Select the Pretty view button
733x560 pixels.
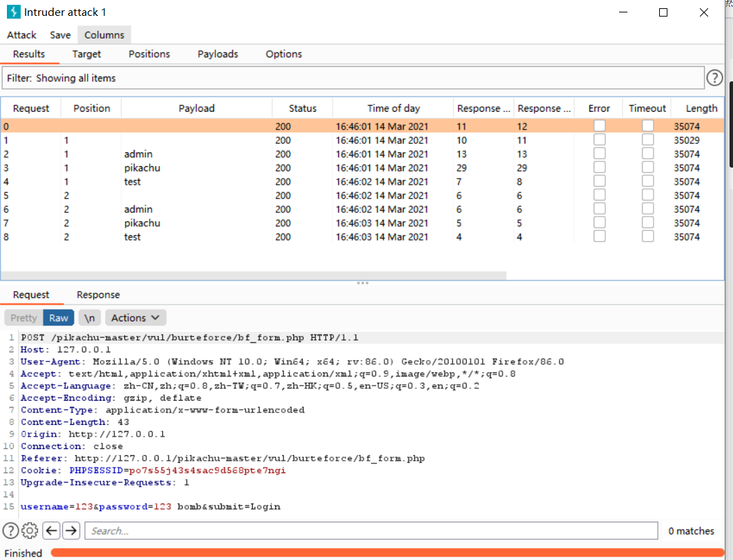click(23, 318)
